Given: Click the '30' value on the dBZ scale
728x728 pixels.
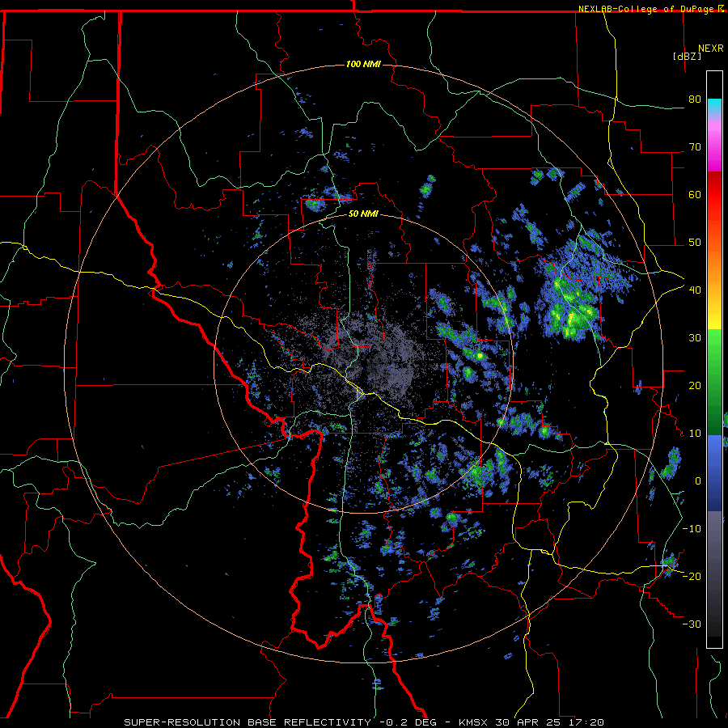Looking at the screenshot, I should (x=695, y=337).
